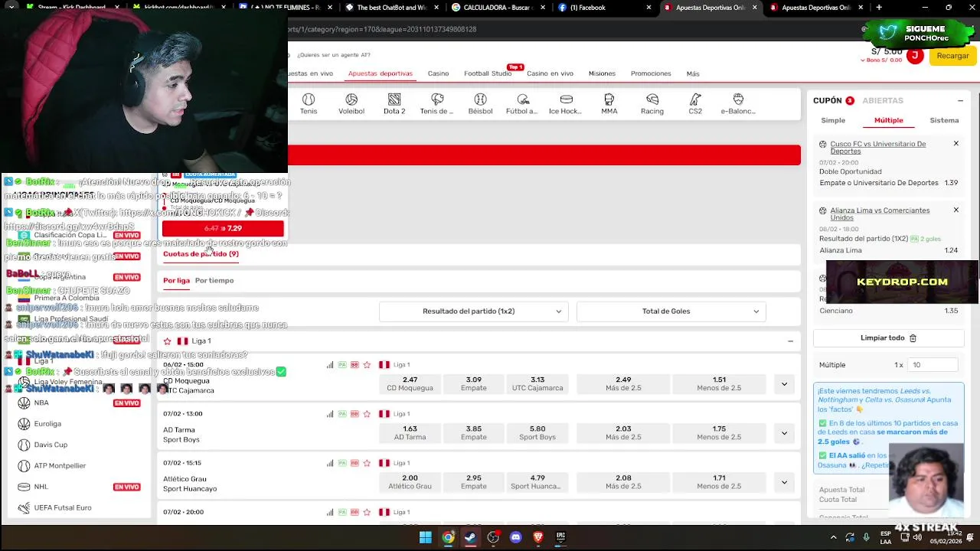Favorite the 07/02 20:00 match star
The image size is (980, 551).
point(367,512)
